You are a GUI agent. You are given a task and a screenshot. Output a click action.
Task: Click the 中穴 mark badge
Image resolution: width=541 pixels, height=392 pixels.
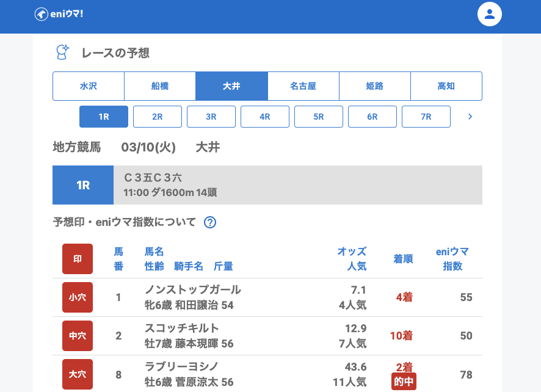coord(78,336)
